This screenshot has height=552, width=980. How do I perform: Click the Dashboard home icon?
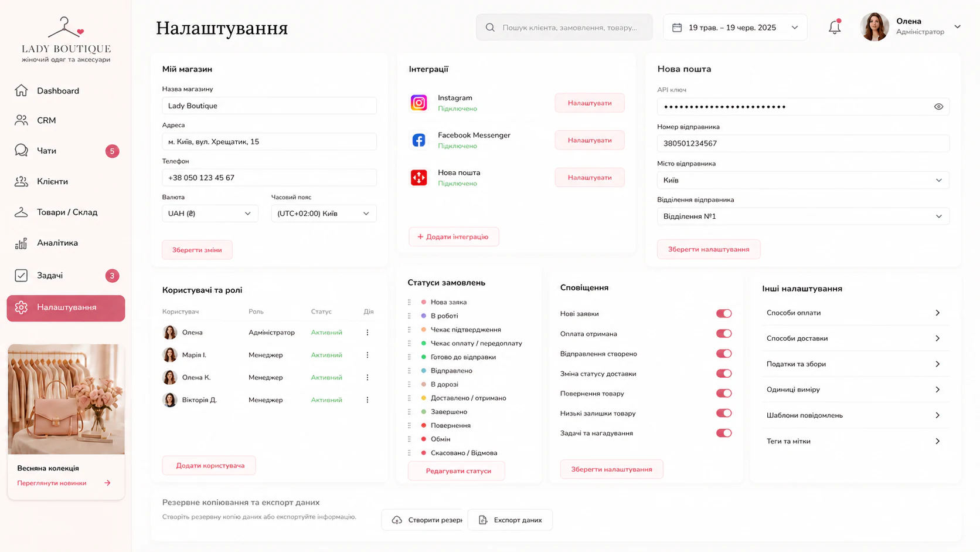point(21,90)
